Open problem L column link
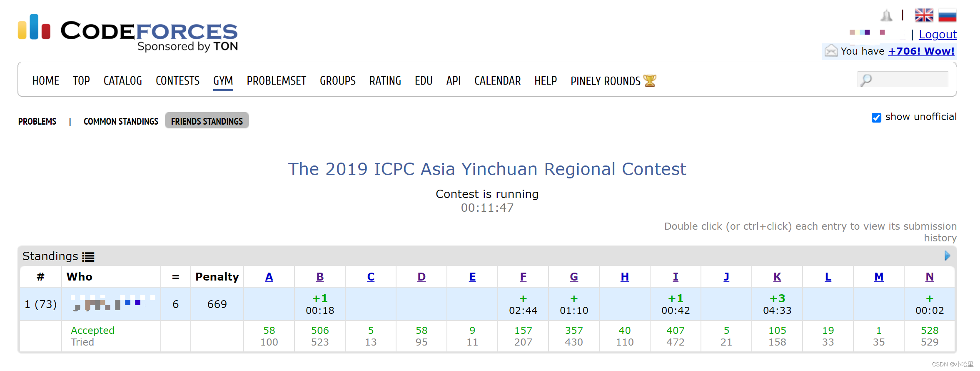The width and height of the screenshot is (980, 371). (x=828, y=277)
